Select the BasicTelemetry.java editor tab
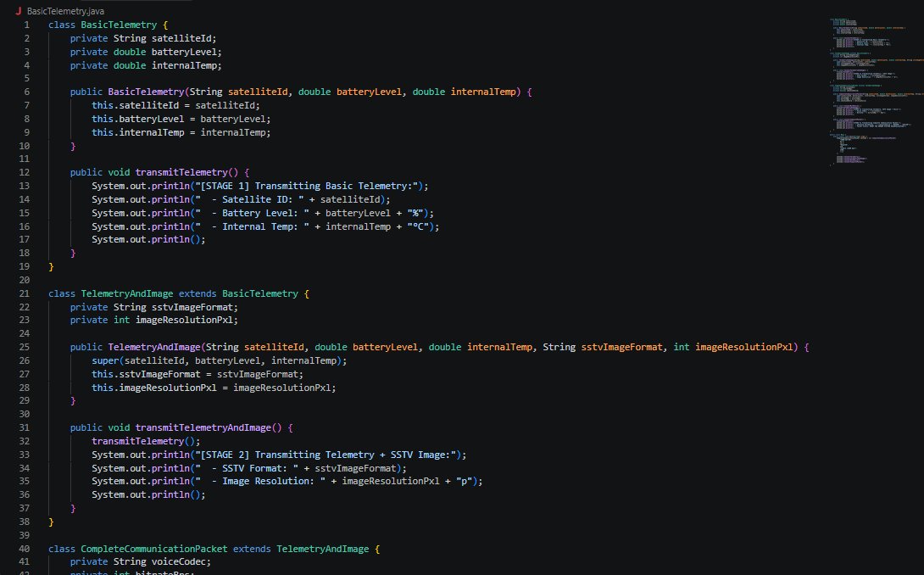The image size is (924, 575). pyautogui.click(x=60, y=11)
